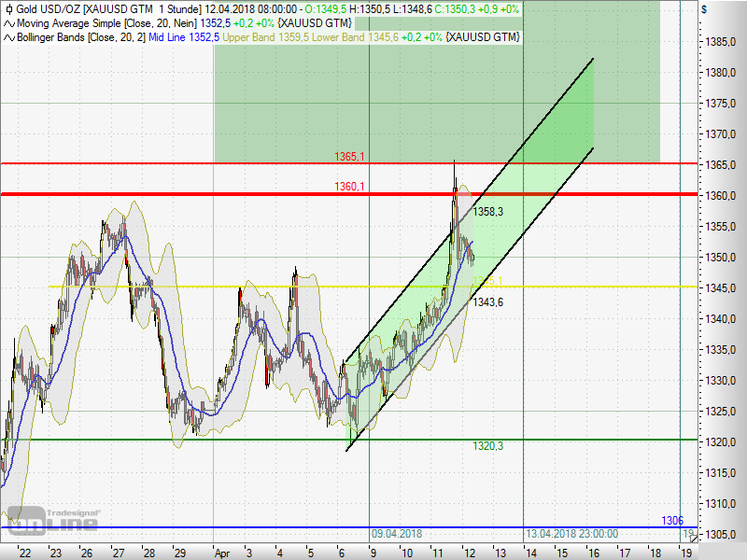The height and width of the screenshot is (560, 747).
Task: Click the candlestick icon beside Gold USD/OZ
Action: (8, 8)
